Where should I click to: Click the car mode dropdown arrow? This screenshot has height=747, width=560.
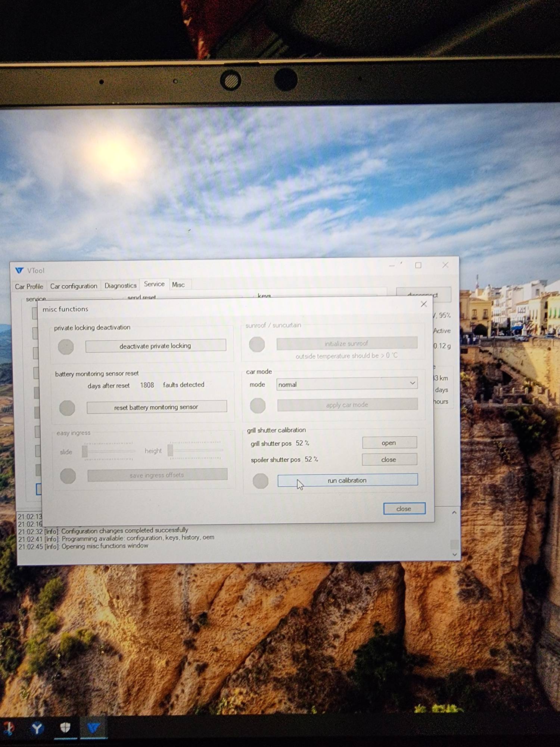[412, 383]
